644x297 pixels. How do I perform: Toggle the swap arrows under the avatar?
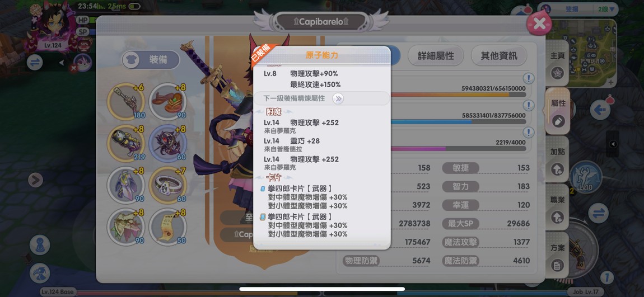pyautogui.click(x=35, y=62)
